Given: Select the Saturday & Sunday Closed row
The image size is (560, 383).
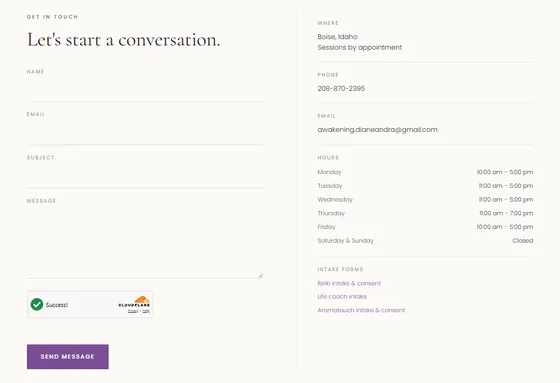Looking at the screenshot, I should (425, 241).
